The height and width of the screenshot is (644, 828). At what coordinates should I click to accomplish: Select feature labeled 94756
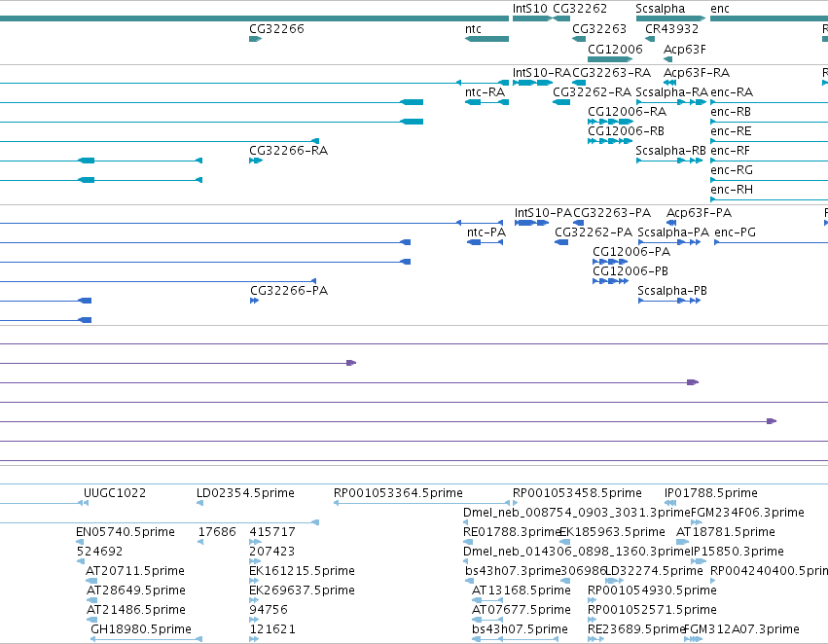tap(269, 610)
